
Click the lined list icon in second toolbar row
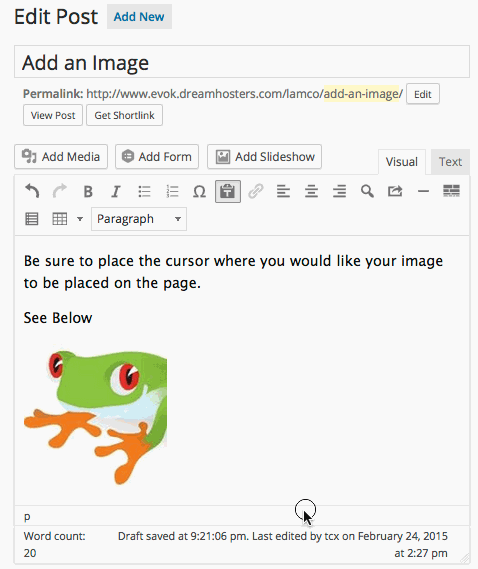point(32,219)
